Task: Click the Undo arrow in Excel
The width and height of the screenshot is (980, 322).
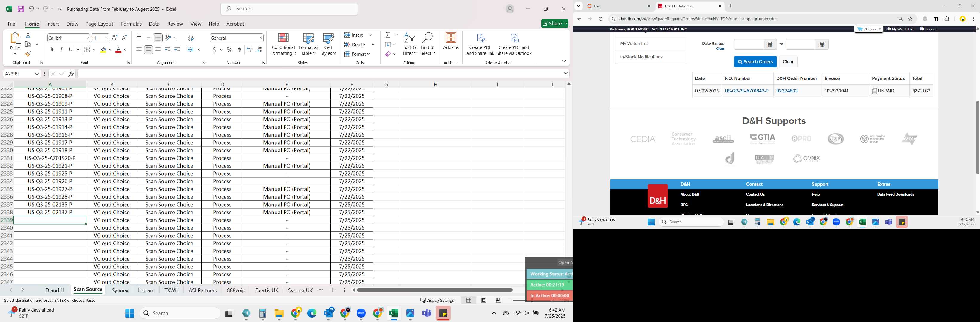Action: click(x=31, y=9)
